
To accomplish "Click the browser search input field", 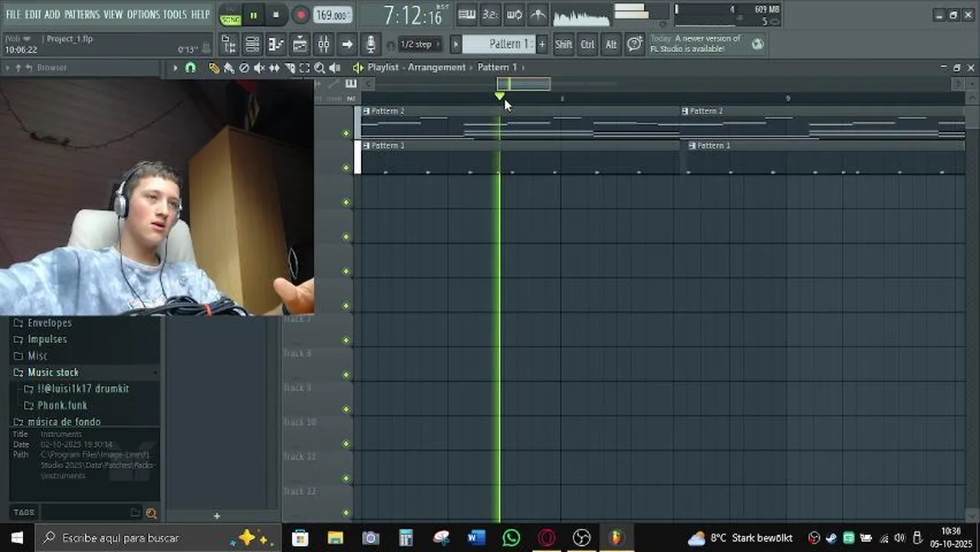I will pyautogui.click(x=90, y=512).
